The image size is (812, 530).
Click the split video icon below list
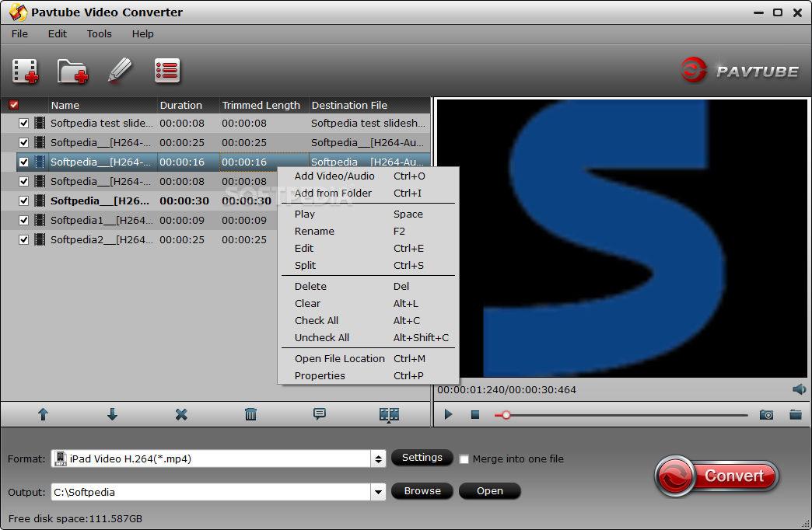click(389, 414)
